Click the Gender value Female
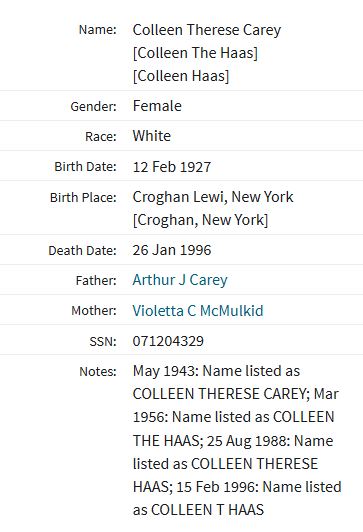 tap(157, 106)
